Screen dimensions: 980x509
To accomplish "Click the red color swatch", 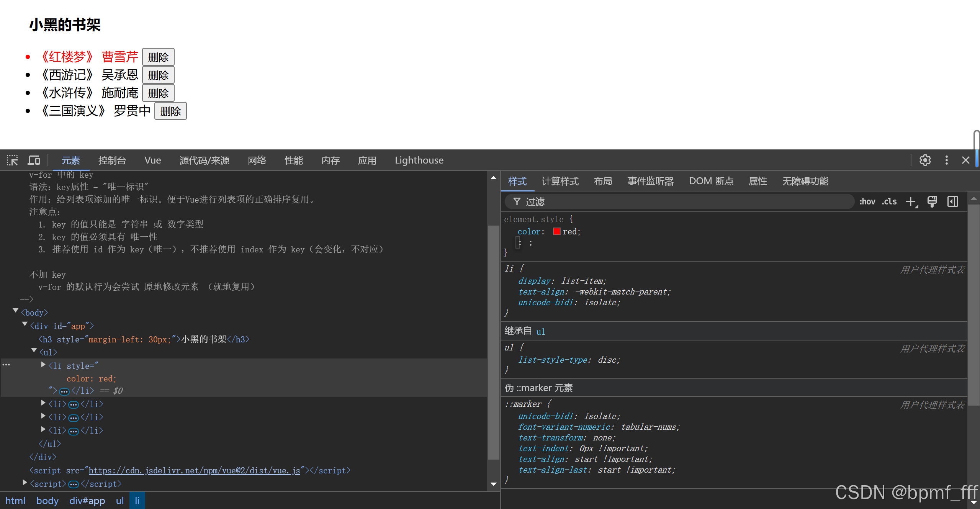I will tap(556, 231).
